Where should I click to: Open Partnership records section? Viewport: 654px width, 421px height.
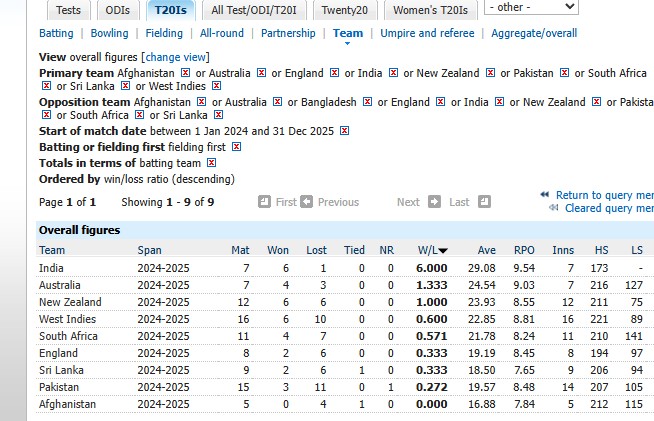(288, 33)
